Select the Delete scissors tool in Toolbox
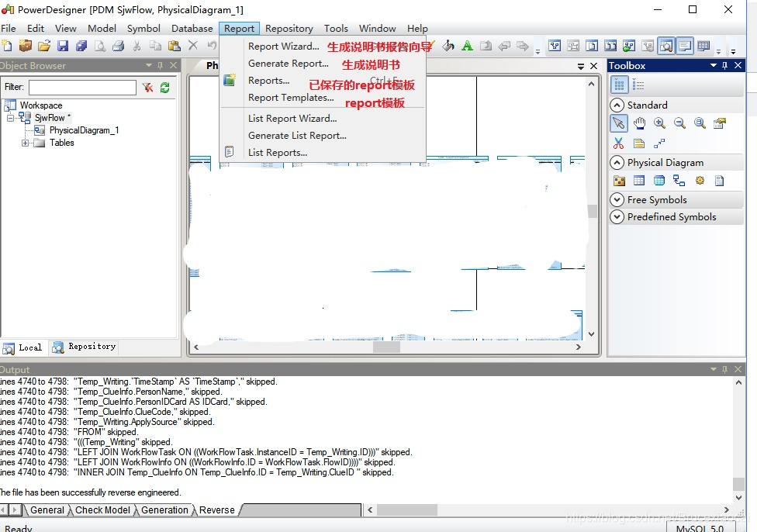The width and height of the screenshot is (757, 532). [619, 143]
